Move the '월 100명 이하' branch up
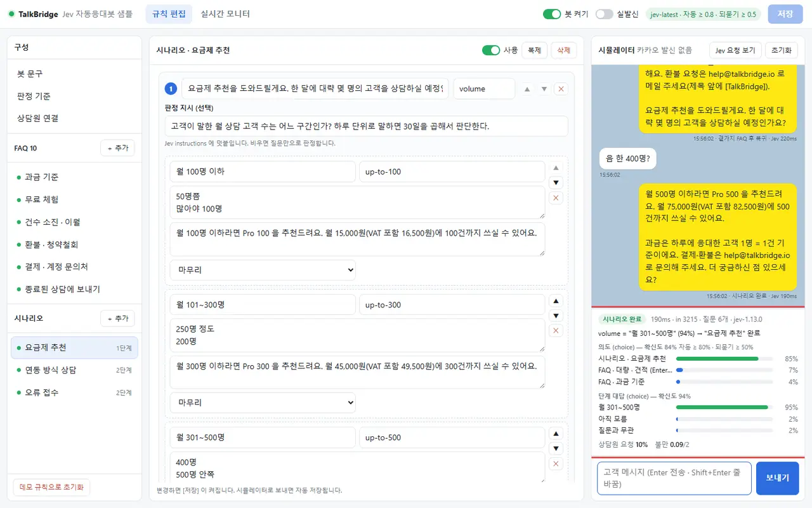The width and height of the screenshot is (812, 508). pos(556,168)
